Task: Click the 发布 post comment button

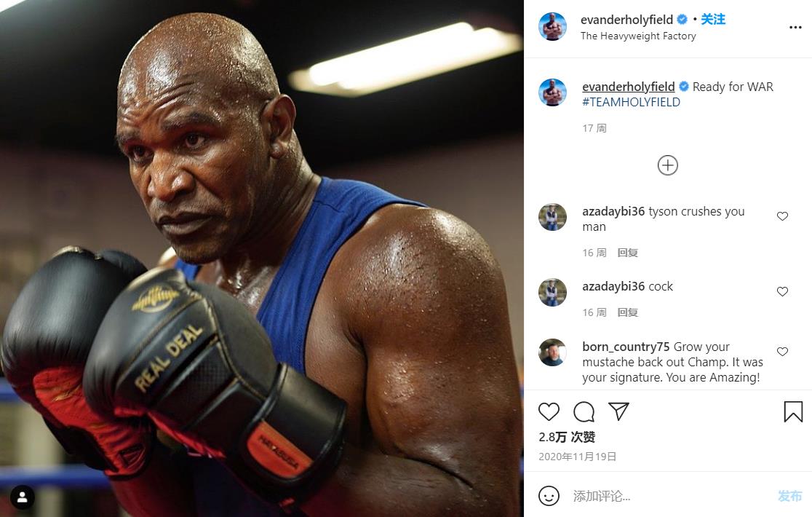Action: click(789, 497)
